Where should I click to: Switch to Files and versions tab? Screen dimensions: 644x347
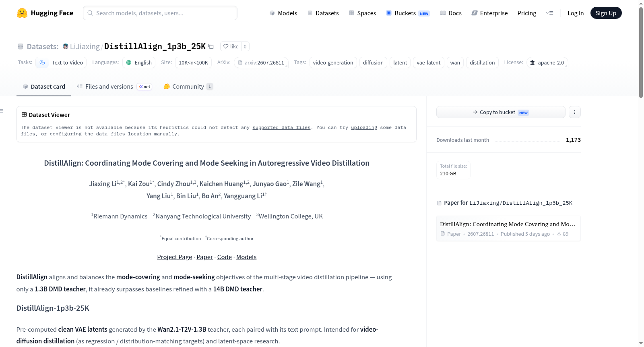pos(114,86)
